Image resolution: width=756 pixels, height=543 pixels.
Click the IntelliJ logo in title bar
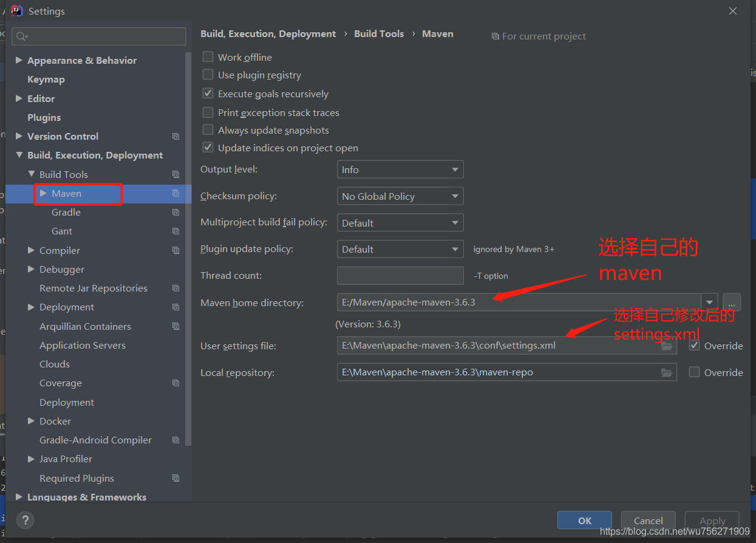click(x=17, y=11)
